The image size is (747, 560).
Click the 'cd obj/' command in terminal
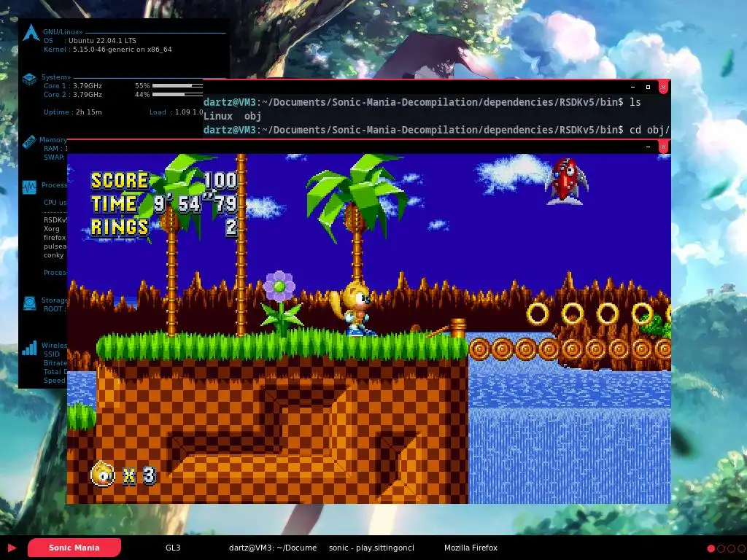pos(650,130)
